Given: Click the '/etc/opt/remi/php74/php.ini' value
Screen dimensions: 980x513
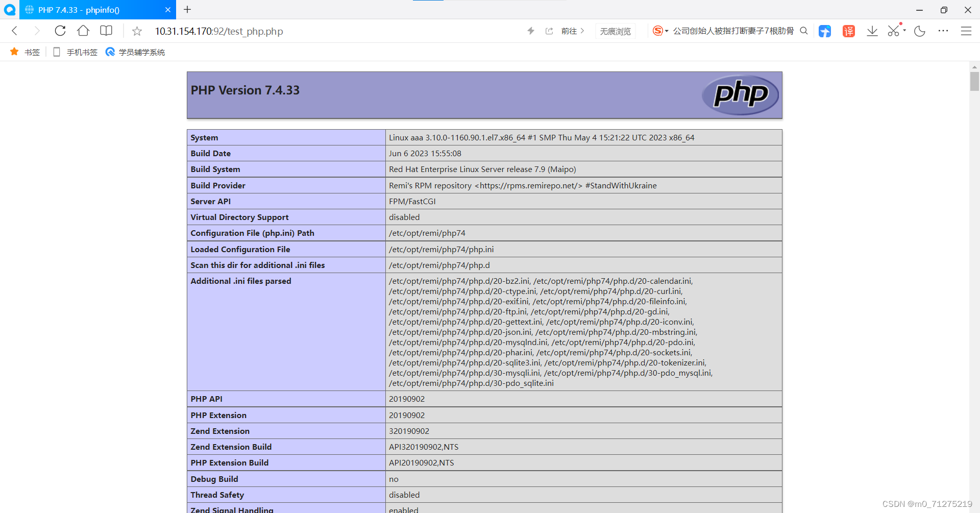Looking at the screenshot, I should tap(442, 250).
